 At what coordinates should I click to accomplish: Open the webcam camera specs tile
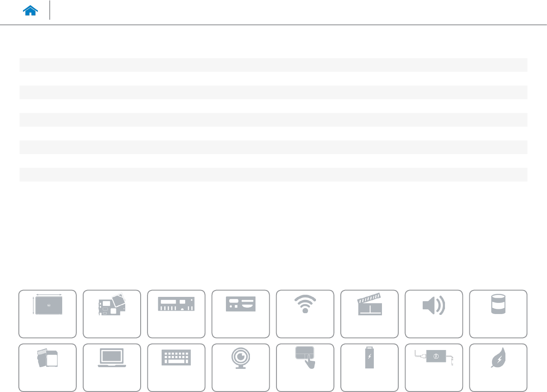(240, 367)
